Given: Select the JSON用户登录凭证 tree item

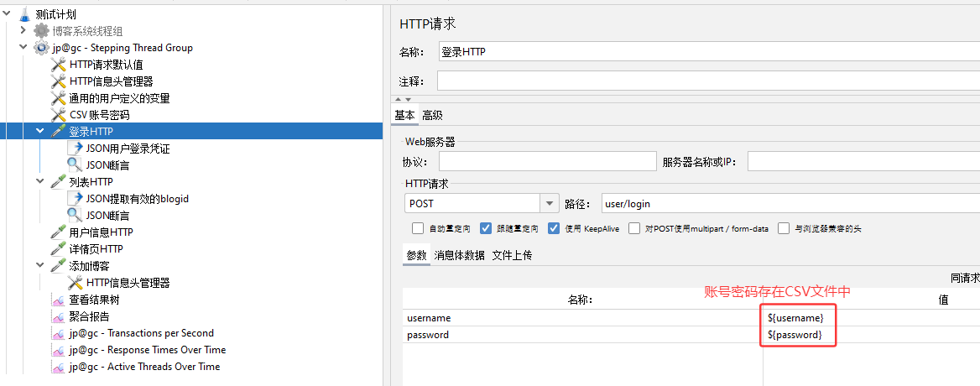Looking at the screenshot, I should coord(128,149).
